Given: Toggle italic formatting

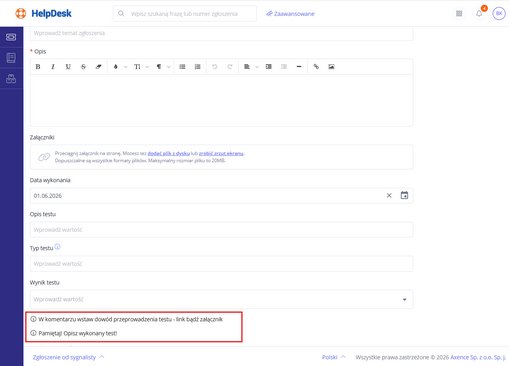Looking at the screenshot, I should click(x=53, y=67).
